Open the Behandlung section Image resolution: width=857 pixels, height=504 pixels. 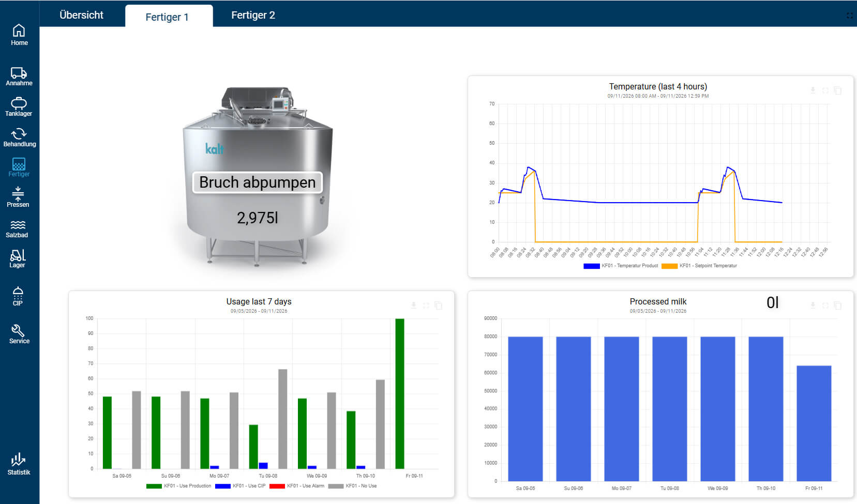[19, 138]
